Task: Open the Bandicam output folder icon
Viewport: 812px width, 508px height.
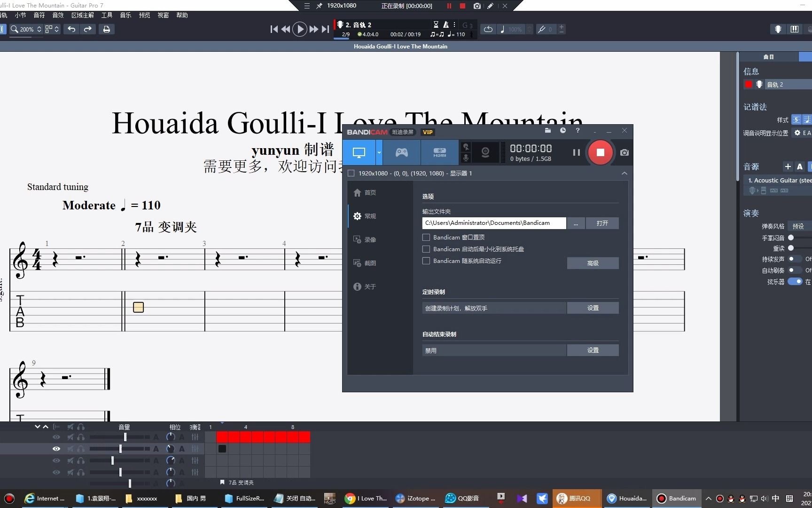Action: (548, 131)
